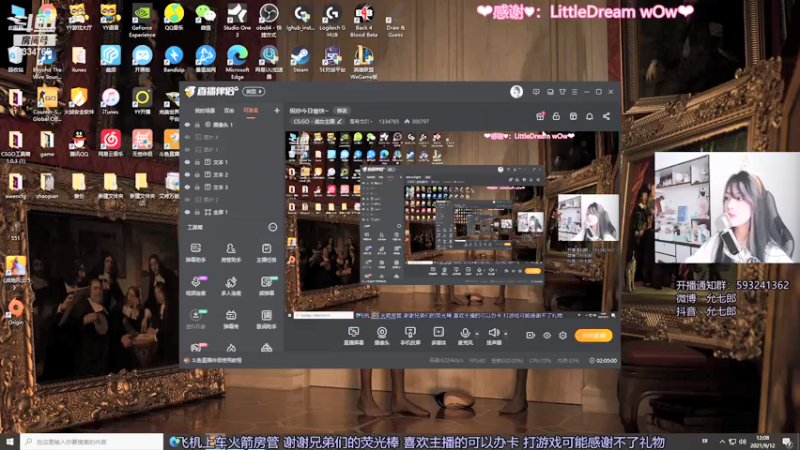The image size is (800, 450).
Task: Open notifications bell in streaming app
Action: click(x=589, y=116)
